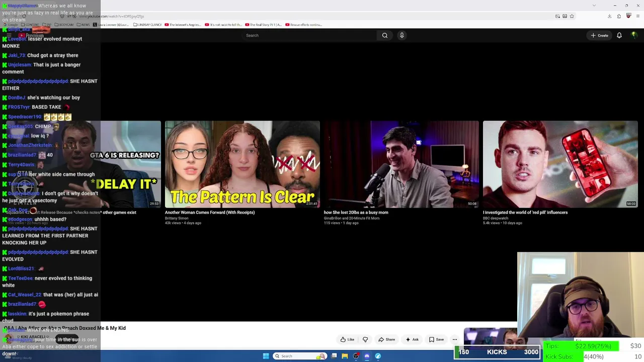Open the red pill influencers thumbnail
Screen dimensions: 644x362
(x=560, y=164)
